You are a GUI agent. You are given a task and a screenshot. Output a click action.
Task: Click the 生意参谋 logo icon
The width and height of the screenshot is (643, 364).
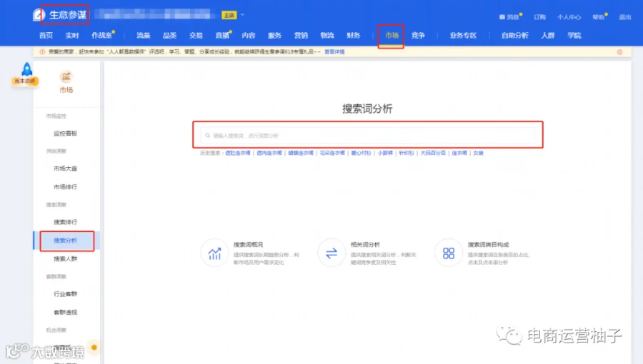(39, 15)
